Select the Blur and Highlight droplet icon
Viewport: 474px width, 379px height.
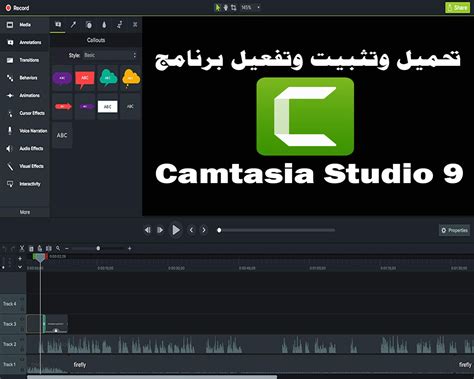click(104, 25)
